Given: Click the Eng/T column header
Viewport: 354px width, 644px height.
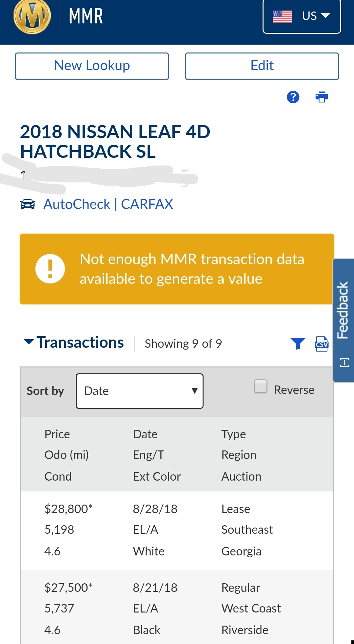Looking at the screenshot, I should pos(149,455).
